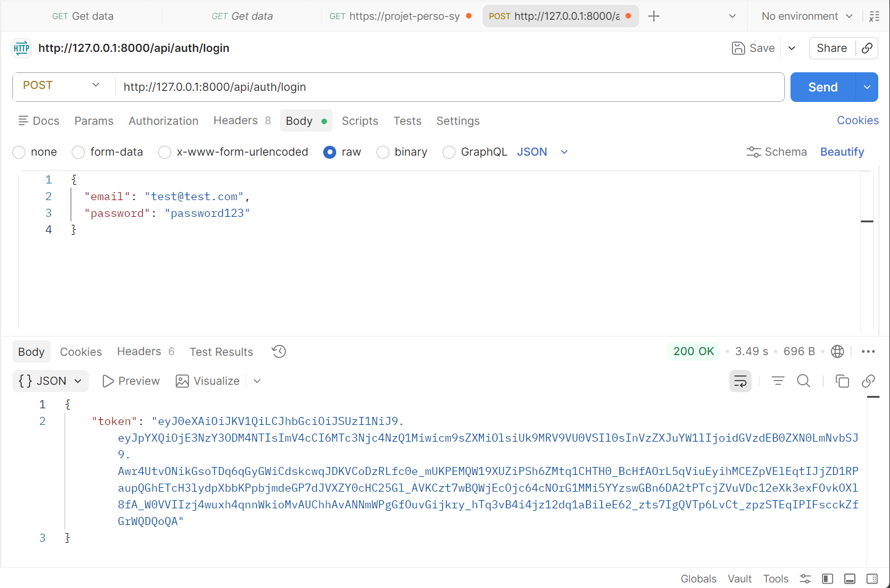Switch to the Authorization tab
Screen dimensions: 890x588
(163, 121)
